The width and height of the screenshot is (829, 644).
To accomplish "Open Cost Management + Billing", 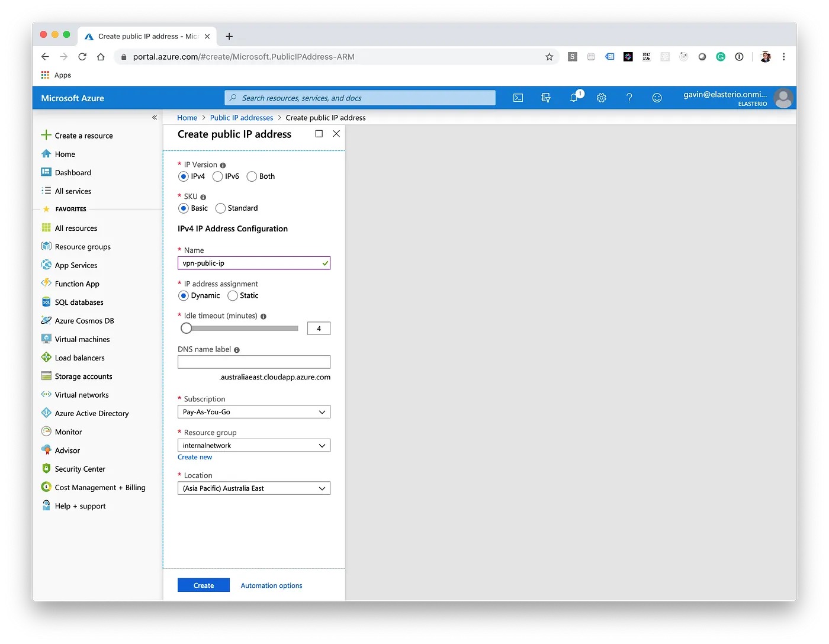I will coord(93,488).
